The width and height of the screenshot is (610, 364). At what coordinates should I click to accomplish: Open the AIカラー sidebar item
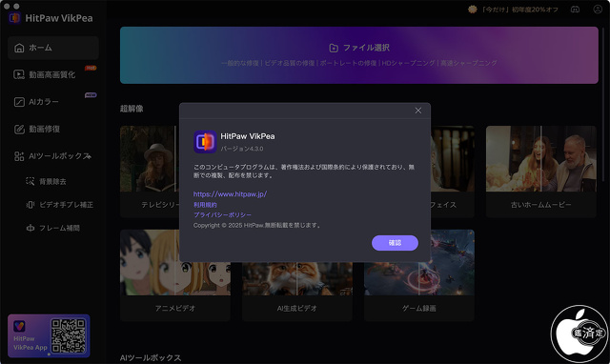(x=53, y=102)
